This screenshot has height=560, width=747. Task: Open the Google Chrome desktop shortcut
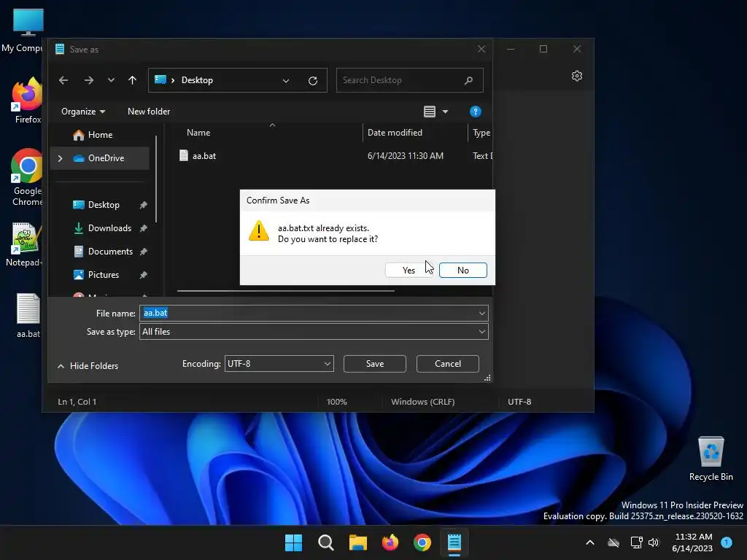[28, 177]
